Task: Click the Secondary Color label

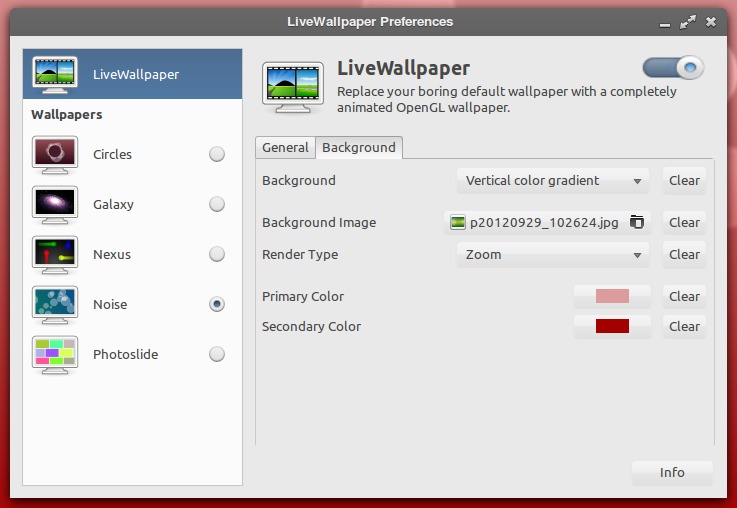Action: 312,327
